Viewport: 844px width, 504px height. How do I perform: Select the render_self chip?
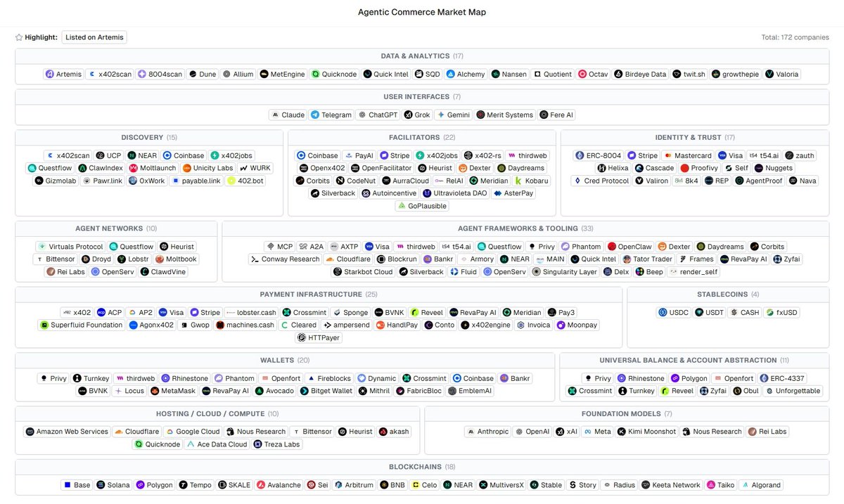click(x=692, y=272)
